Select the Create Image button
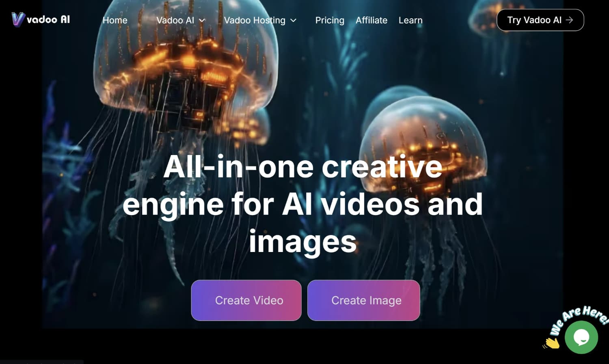This screenshot has width=609, height=364. pos(364,300)
